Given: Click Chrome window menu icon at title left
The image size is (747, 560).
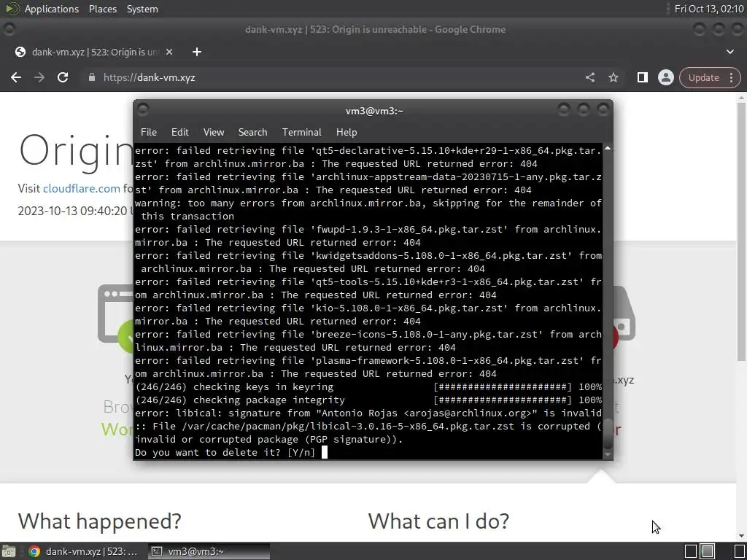Looking at the screenshot, I should click(9, 29).
